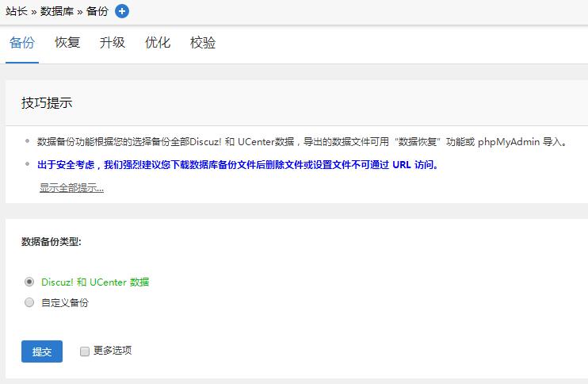Switch to the 升级 tab
The image size is (588, 384).
pos(112,43)
